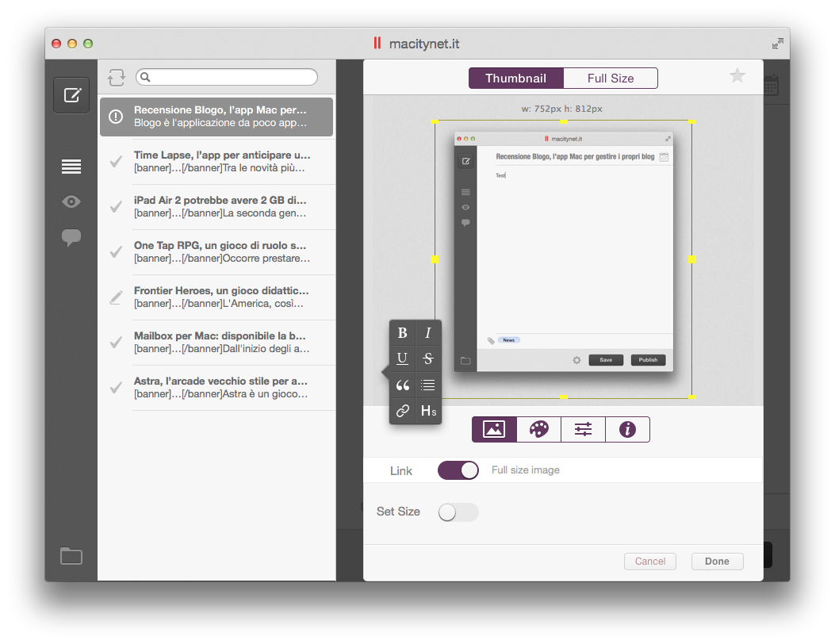Screen dimensions: 835x644
Task: Click the top-right crop handle
Action: click(x=692, y=122)
